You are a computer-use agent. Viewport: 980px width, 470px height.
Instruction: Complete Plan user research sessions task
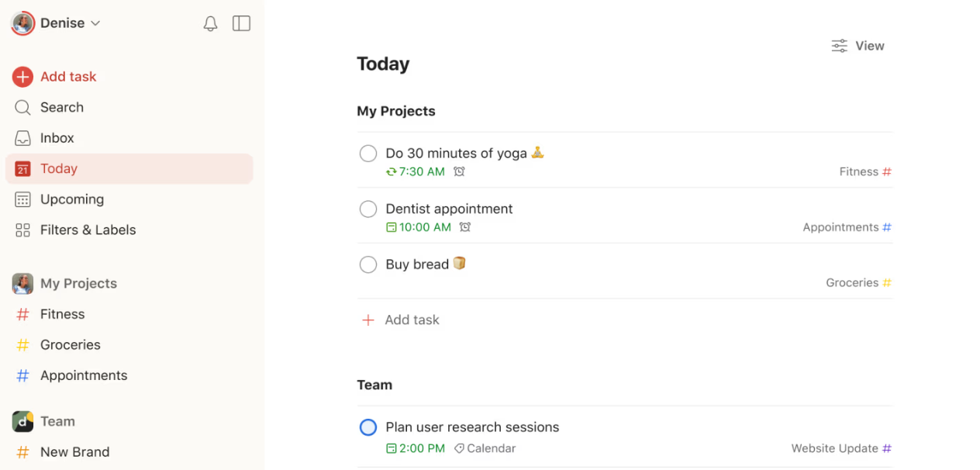tap(368, 427)
